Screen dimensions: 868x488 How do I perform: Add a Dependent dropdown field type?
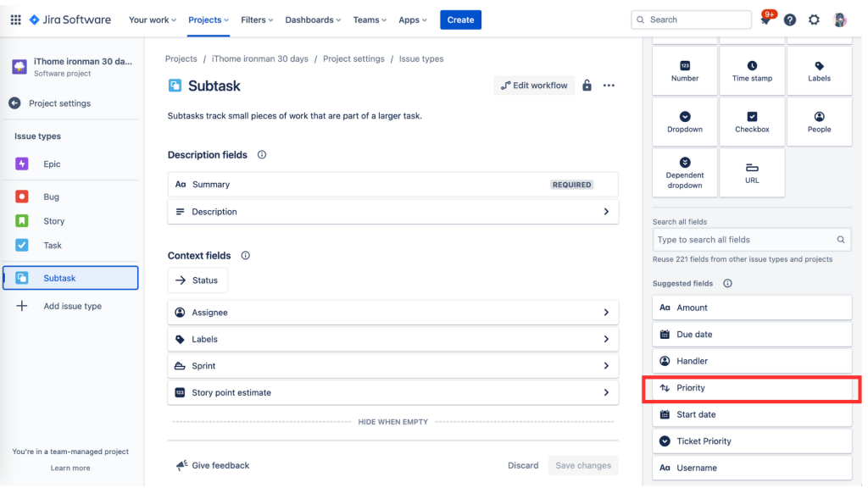[x=685, y=173]
